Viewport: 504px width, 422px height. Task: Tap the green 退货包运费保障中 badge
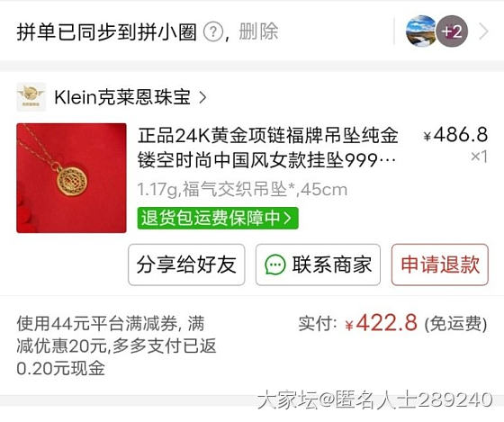pos(218,219)
